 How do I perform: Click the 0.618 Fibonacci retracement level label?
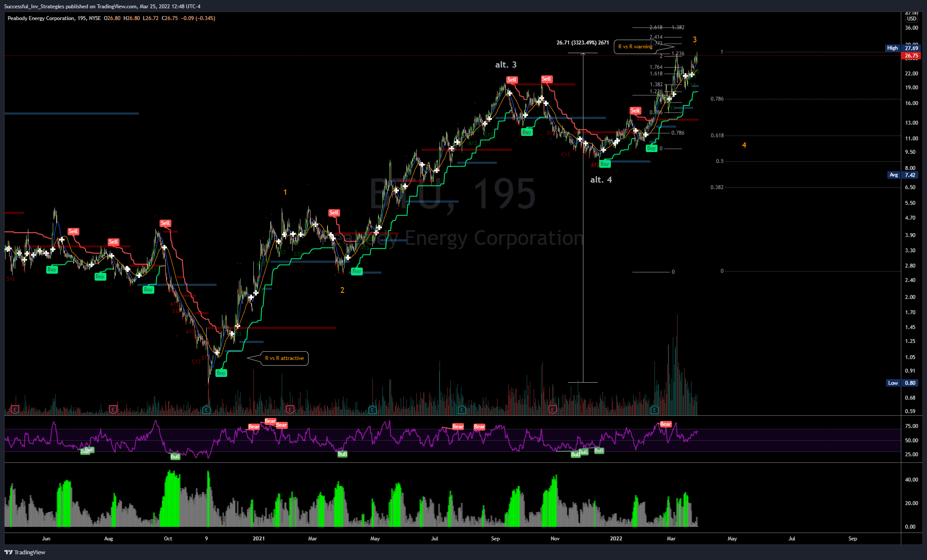tap(717, 136)
